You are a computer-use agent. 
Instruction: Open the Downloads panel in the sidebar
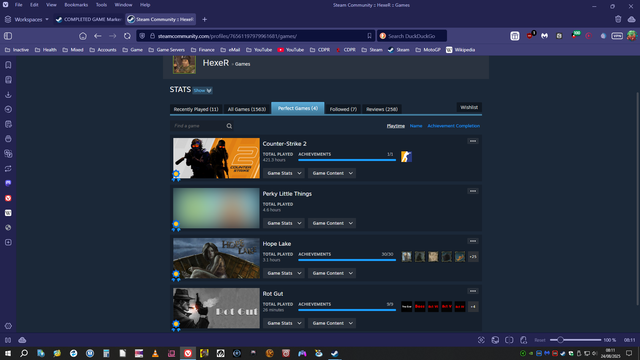tap(8, 94)
